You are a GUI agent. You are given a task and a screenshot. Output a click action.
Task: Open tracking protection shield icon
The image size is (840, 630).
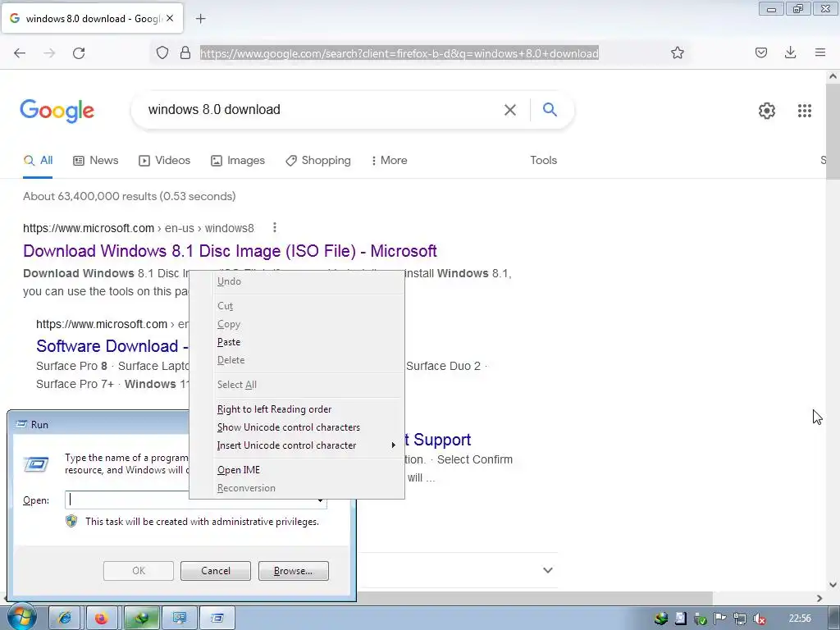[162, 52]
